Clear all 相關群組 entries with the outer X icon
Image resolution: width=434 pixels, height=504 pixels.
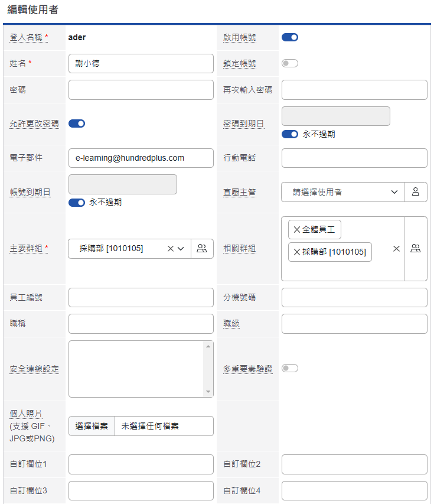396,249
